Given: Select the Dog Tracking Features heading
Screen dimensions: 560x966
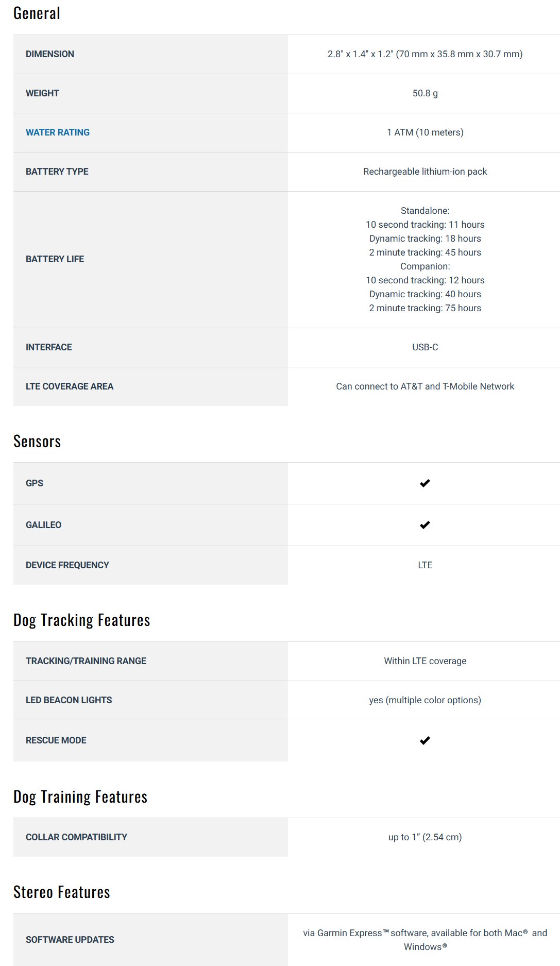Looking at the screenshot, I should 81,620.
